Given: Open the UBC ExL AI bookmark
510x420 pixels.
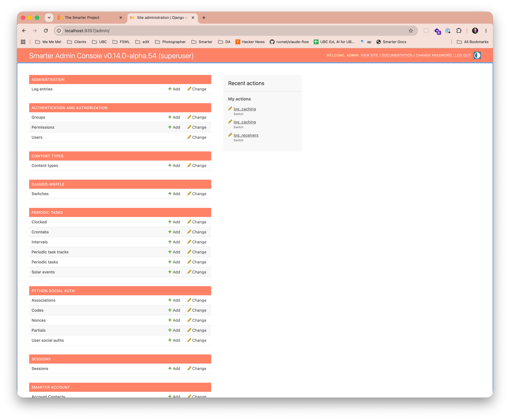Looking at the screenshot, I should click(x=334, y=42).
